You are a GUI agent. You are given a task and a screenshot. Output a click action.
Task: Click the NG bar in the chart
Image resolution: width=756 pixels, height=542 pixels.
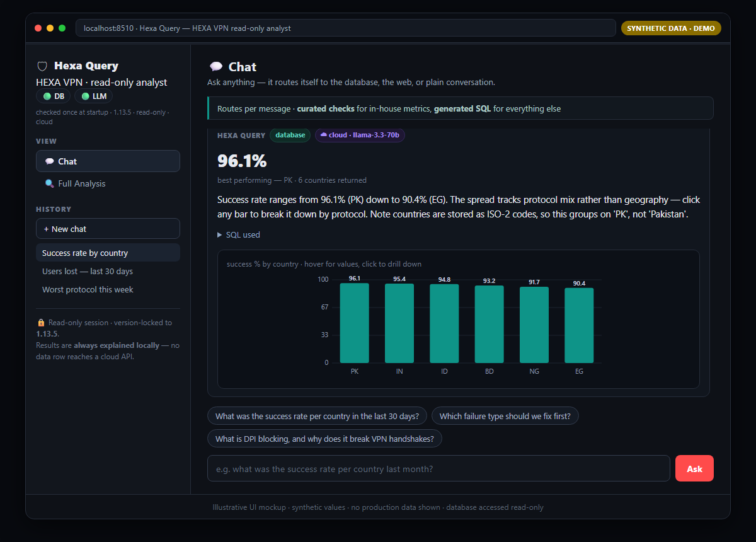click(534, 325)
